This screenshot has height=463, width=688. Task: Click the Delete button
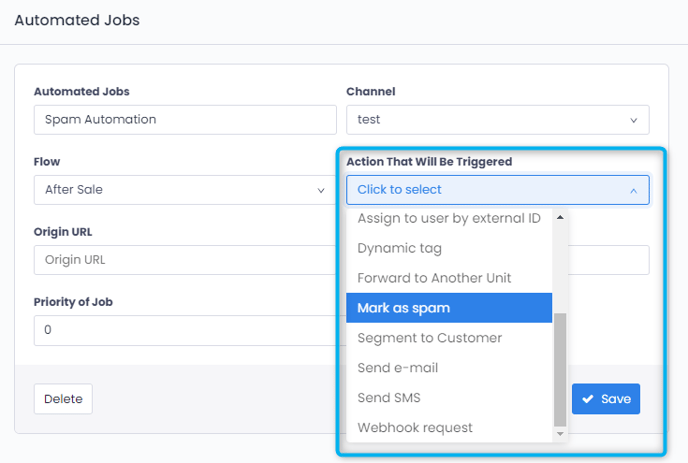(63, 399)
